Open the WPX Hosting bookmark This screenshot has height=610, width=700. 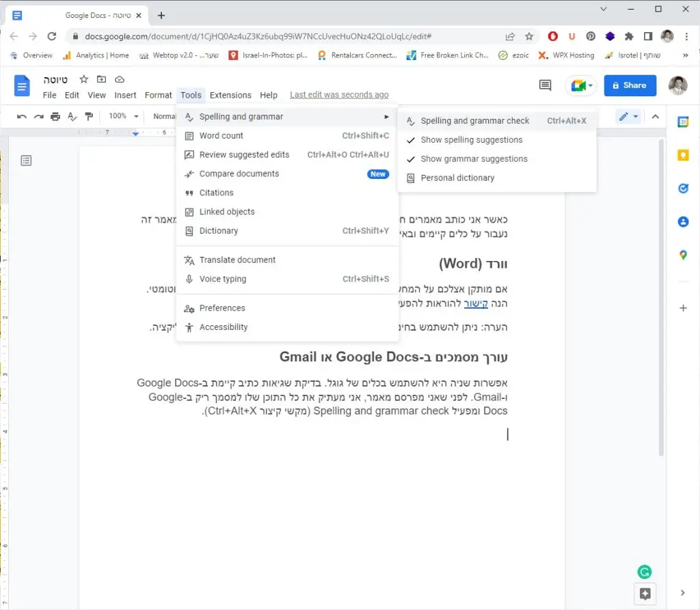coord(567,55)
